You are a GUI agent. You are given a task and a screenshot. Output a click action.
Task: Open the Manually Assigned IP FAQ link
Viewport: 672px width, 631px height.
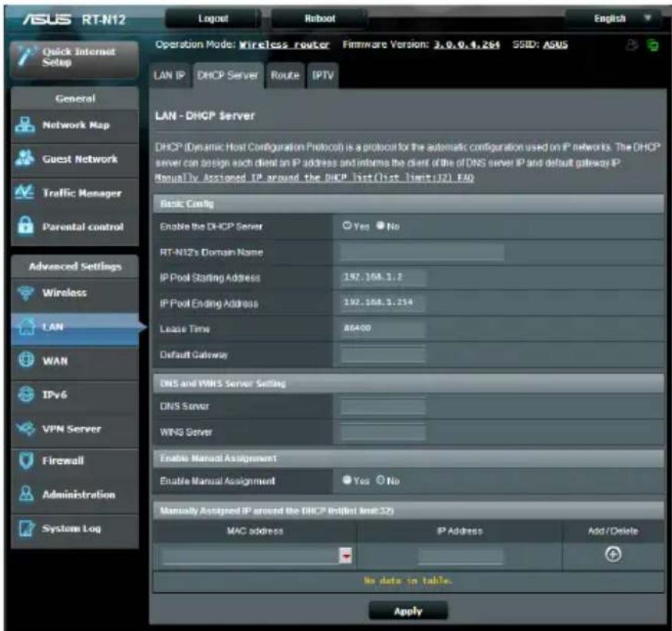pos(315,177)
